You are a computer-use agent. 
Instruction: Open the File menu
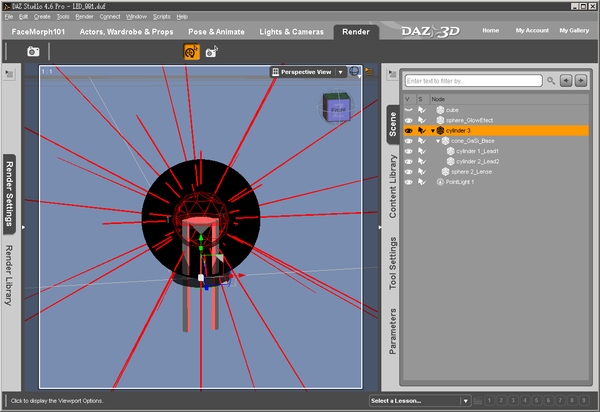pos(8,17)
